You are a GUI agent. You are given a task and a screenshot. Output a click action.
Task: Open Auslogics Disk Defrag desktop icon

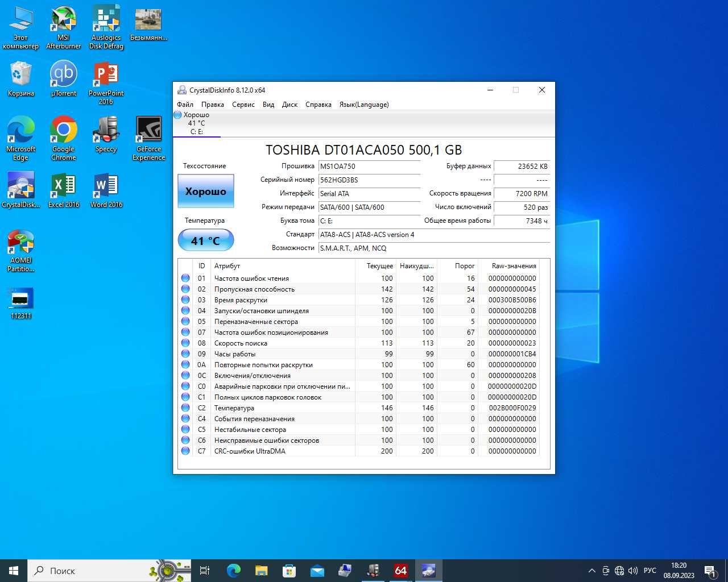click(x=106, y=28)
